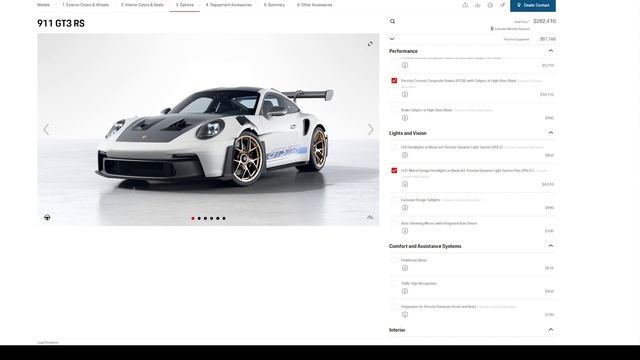Screen dimensions: 640x360
Task: Check Auto-Dimming Mirrors with Rain Sensor
Action: (x=394, y=223)
